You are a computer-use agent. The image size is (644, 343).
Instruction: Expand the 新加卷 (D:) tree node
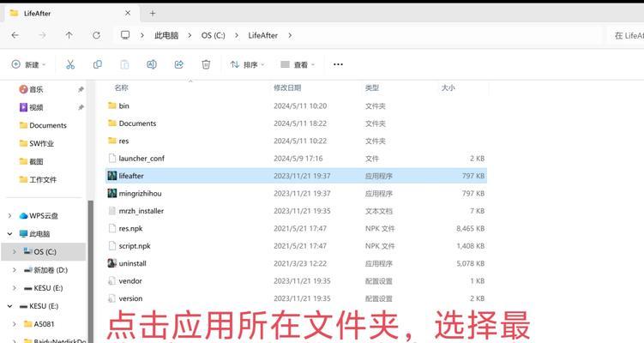click(15, 270)
